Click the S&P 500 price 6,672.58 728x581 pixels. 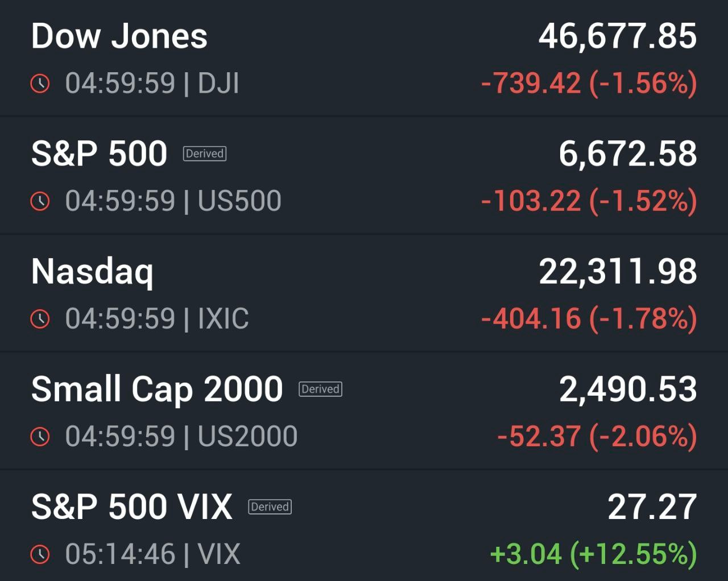[x=627, y=153]
